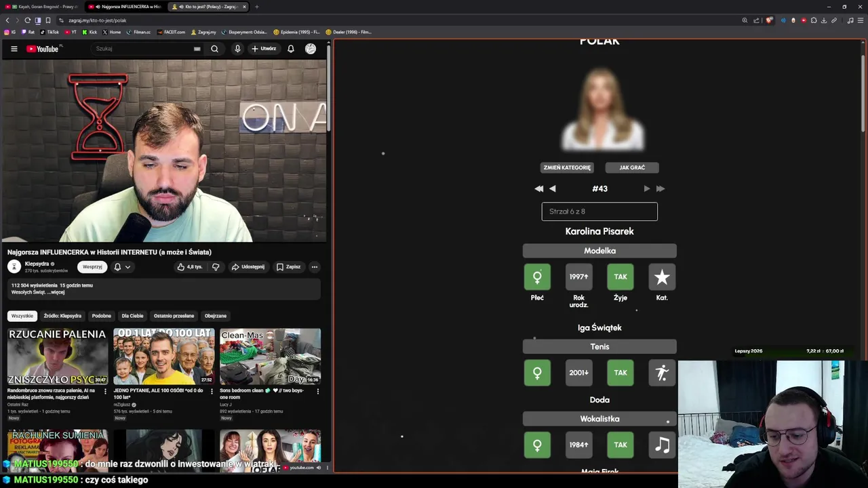This screenshot has width=868, height=488.
Task: Start voice search with the microphone icon
Action: tap(237, 49)
